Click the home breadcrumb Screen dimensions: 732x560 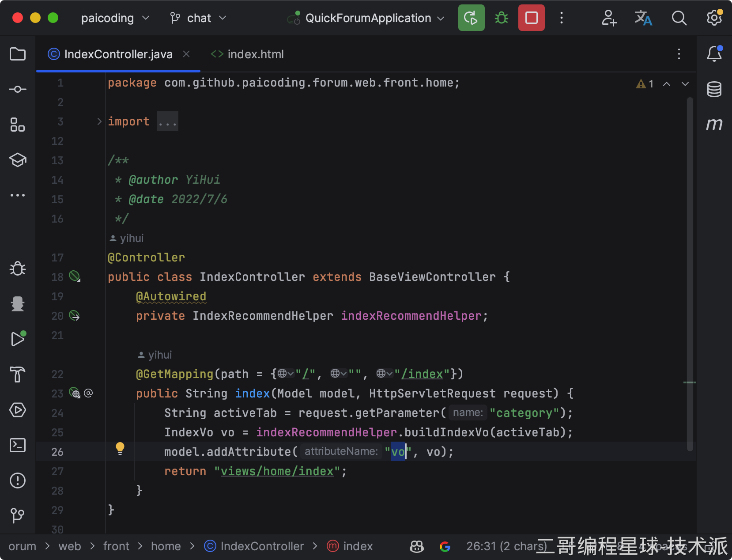tap(166, 546)
